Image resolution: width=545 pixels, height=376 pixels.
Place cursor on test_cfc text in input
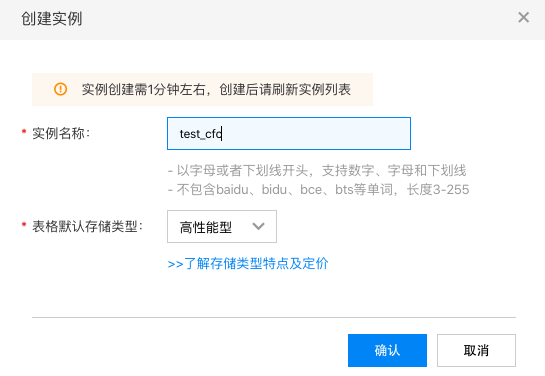(x=201, y=134)
